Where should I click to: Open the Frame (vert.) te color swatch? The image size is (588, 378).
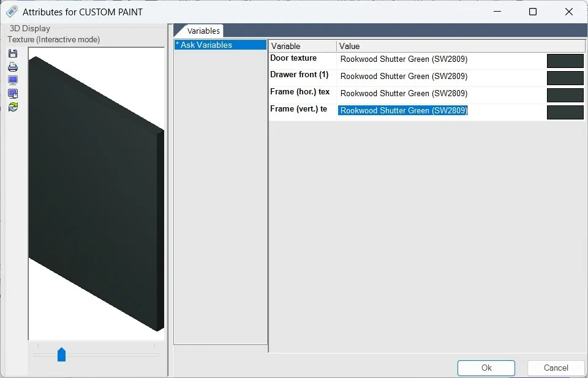coord(565,113)
